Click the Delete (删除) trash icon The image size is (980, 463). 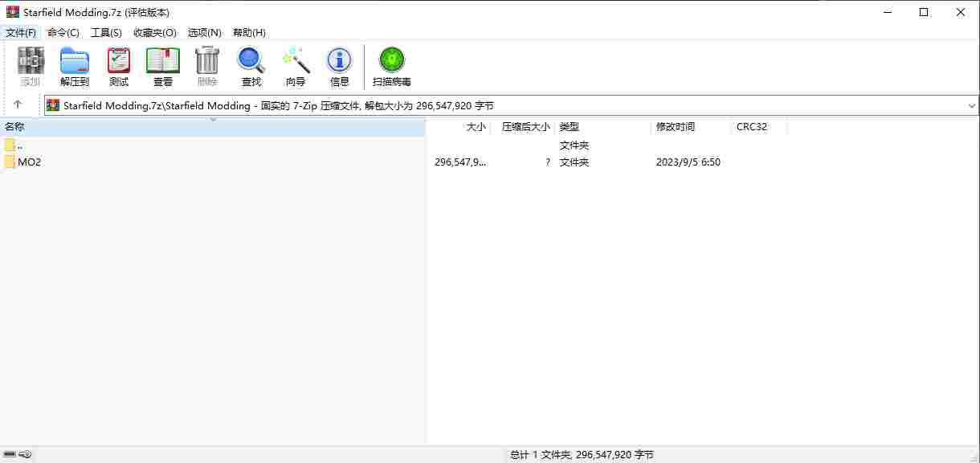click(x=207, y=60)
